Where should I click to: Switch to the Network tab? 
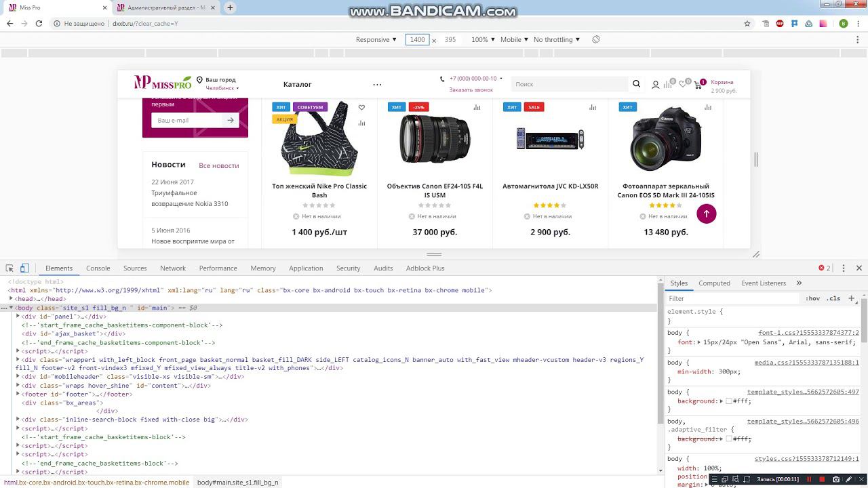[x=173, y=268]
